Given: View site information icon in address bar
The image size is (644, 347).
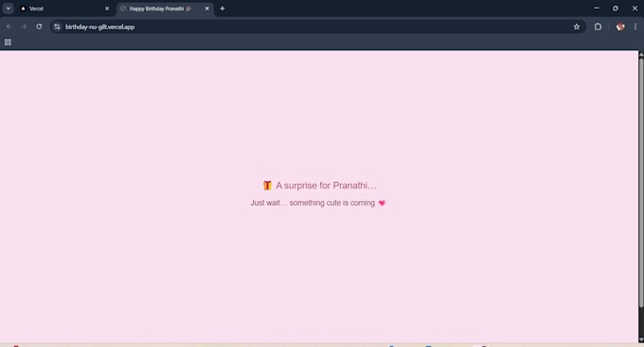Looking at the screenshot, I should click(x=57, y=27).
